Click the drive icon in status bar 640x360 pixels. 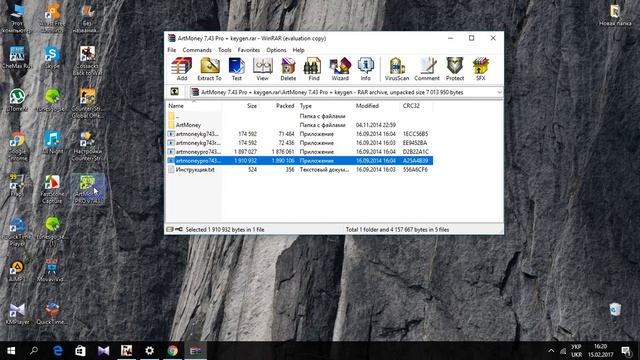coord(170,229)
